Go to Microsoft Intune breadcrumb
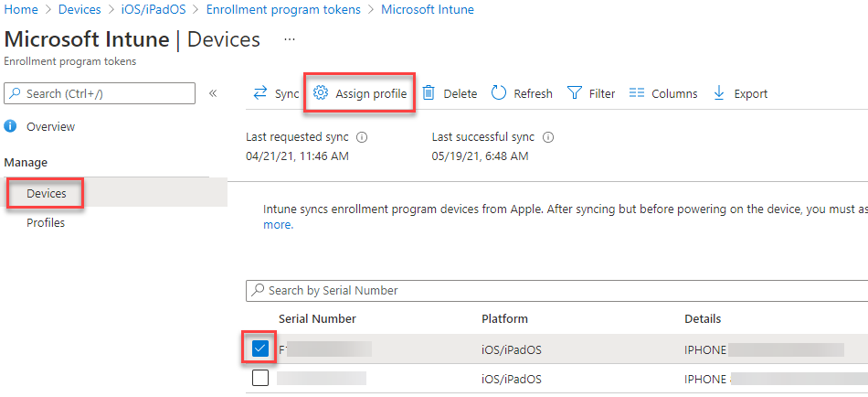 428,9
